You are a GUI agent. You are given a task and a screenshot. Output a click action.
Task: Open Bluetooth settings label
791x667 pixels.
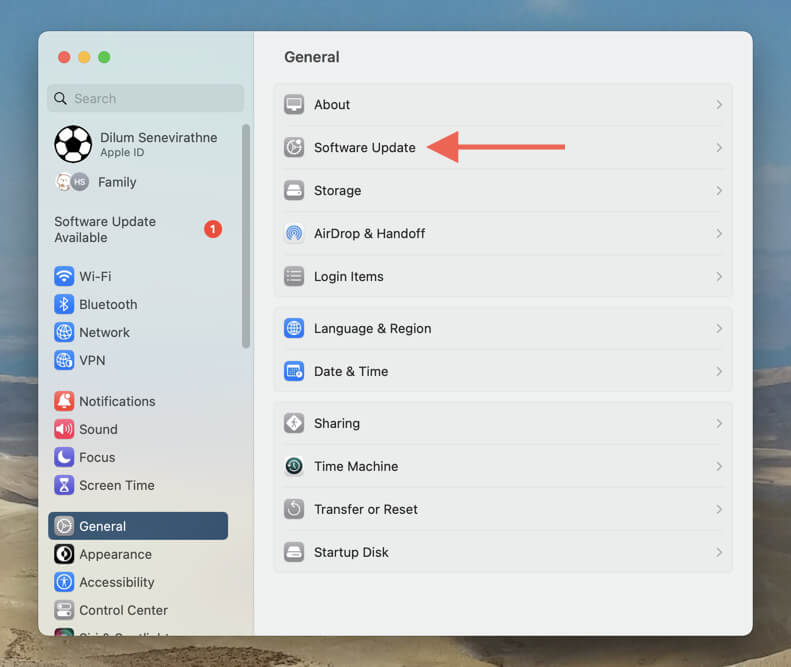108,304
